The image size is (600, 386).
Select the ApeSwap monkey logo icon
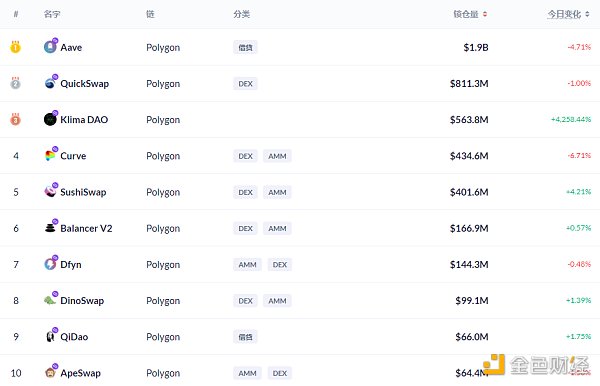(50, 372)
